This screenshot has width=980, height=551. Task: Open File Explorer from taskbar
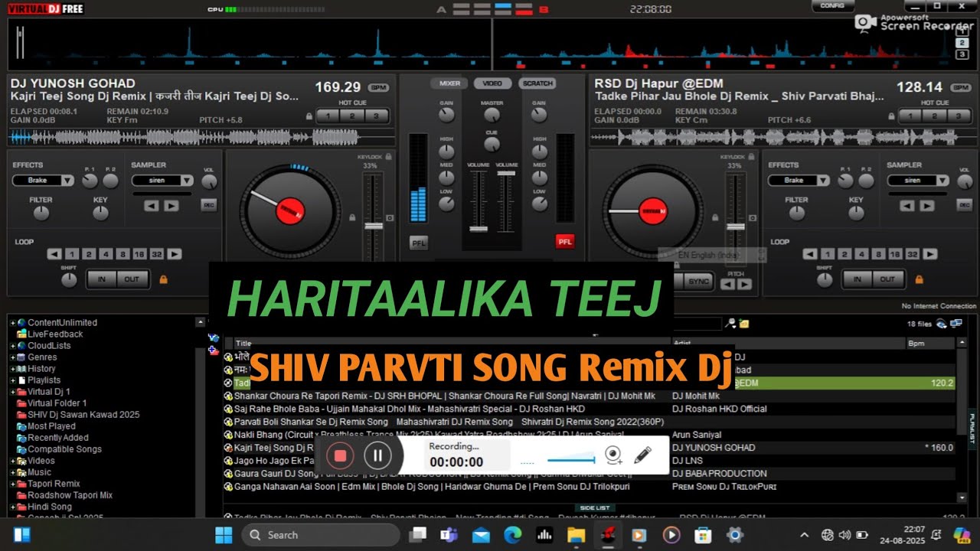(576, 535)
